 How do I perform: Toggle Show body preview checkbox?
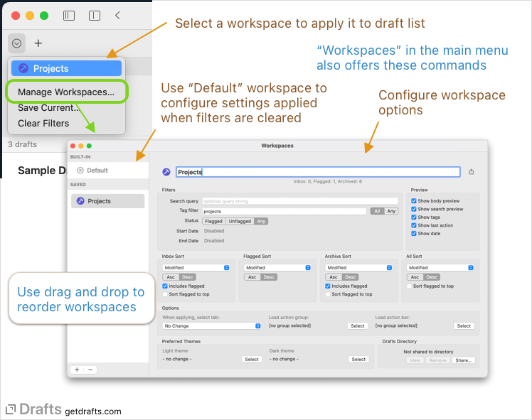tap(414, 201)
